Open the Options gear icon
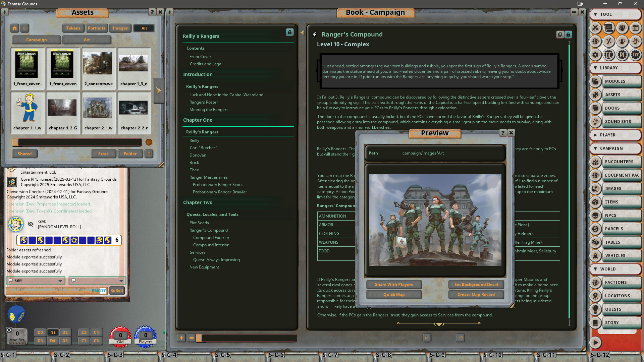Screen dimensions: 644x362 coord(596,55)
